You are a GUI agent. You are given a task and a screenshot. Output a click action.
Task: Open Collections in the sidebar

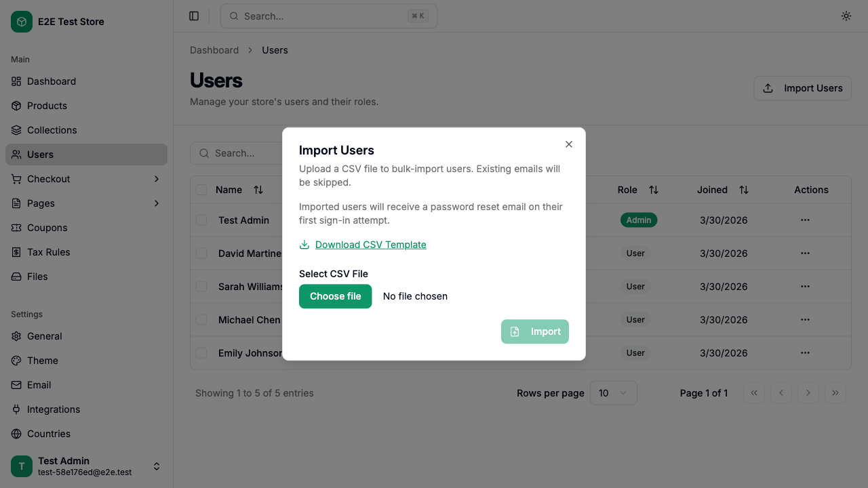point(86,130)
